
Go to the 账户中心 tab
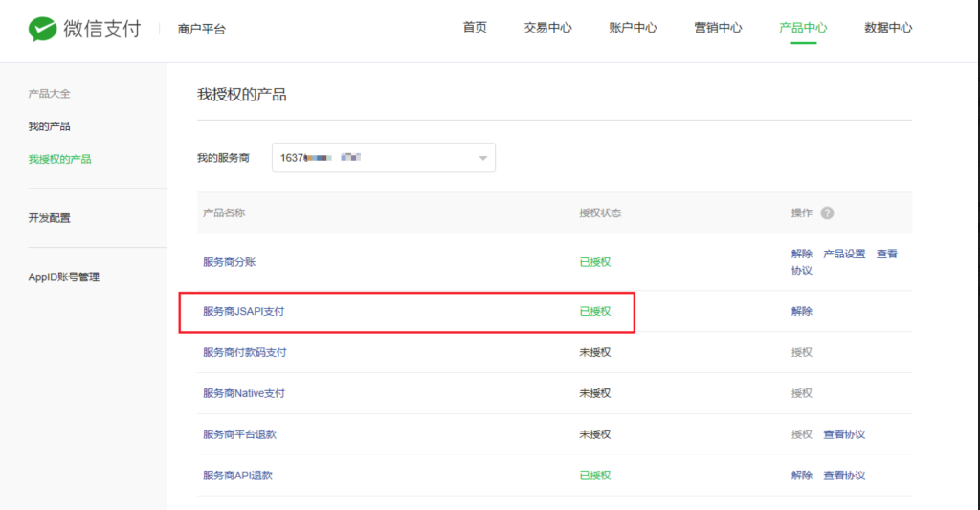tap(633, 28)
